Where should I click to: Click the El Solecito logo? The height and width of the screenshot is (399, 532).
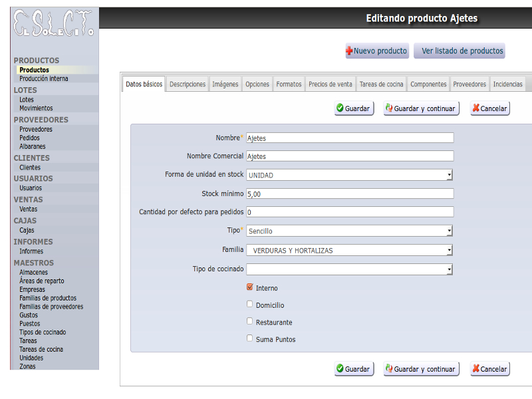click(54, 23)
